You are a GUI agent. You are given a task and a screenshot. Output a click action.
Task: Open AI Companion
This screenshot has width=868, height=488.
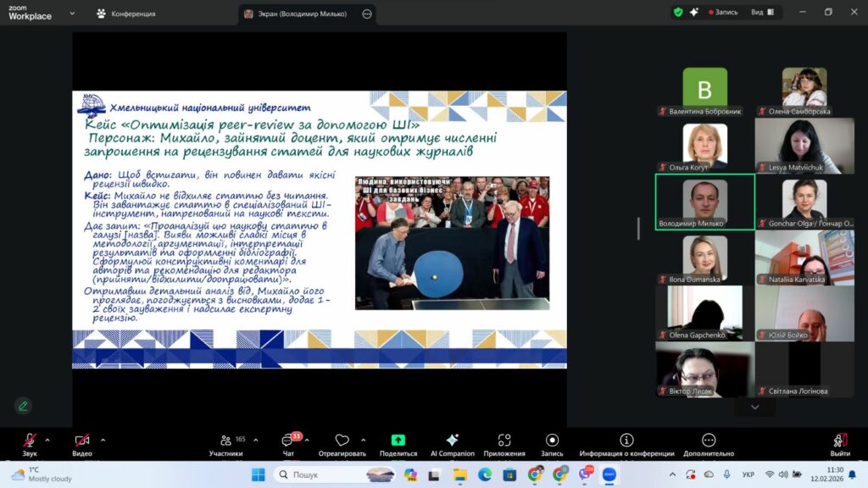(x=452, y=441)
